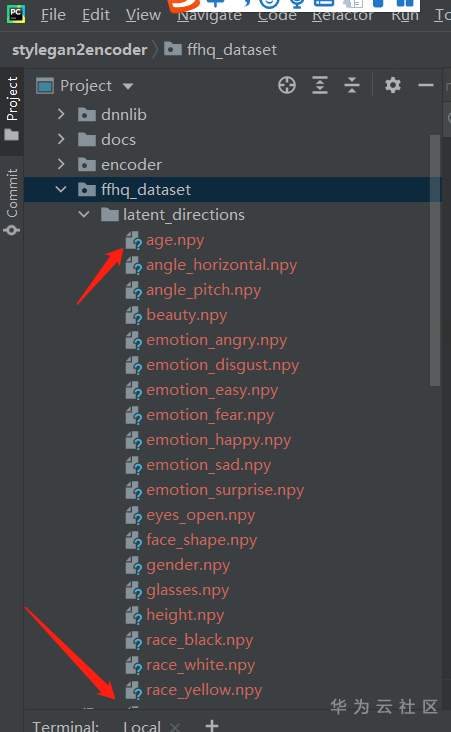Open Project panel settings gear

393,85
